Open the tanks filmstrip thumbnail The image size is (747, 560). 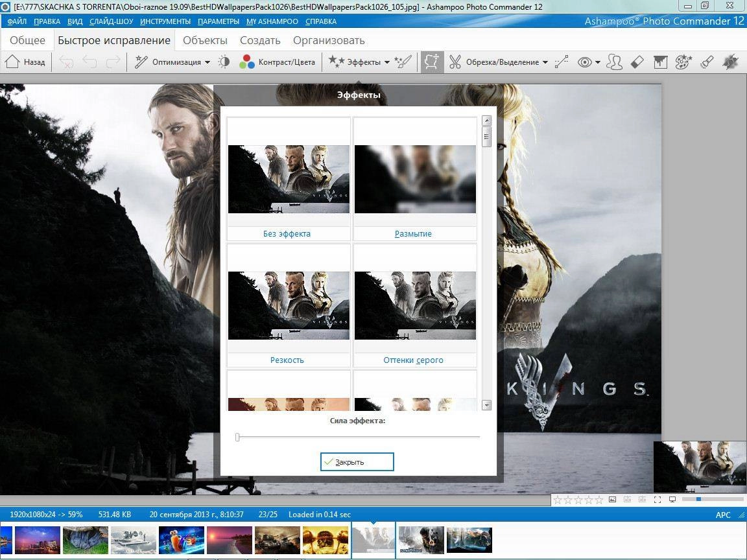278,540
